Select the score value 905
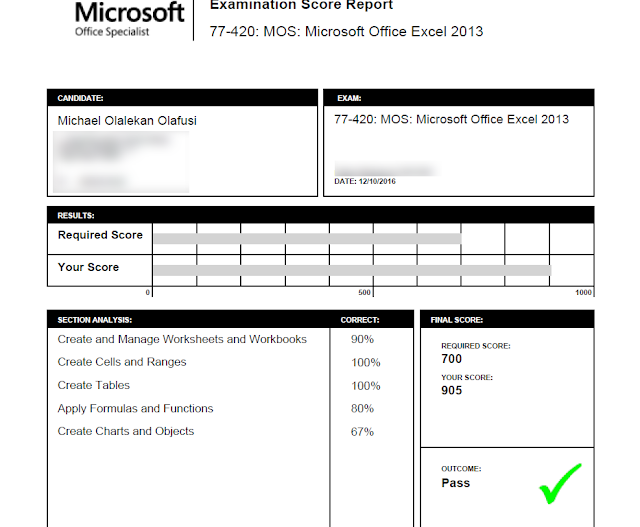The image size is (640, 527). (451, 391)
